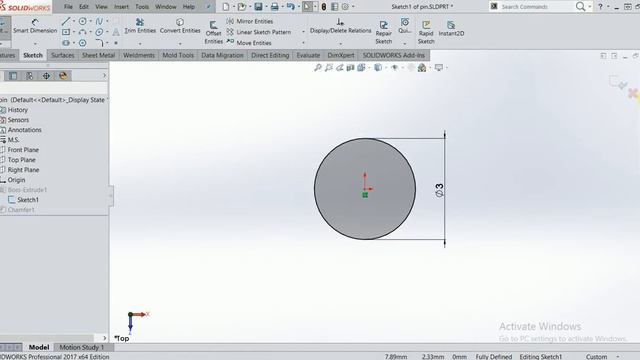Click the New document icon

coord(225,7)
